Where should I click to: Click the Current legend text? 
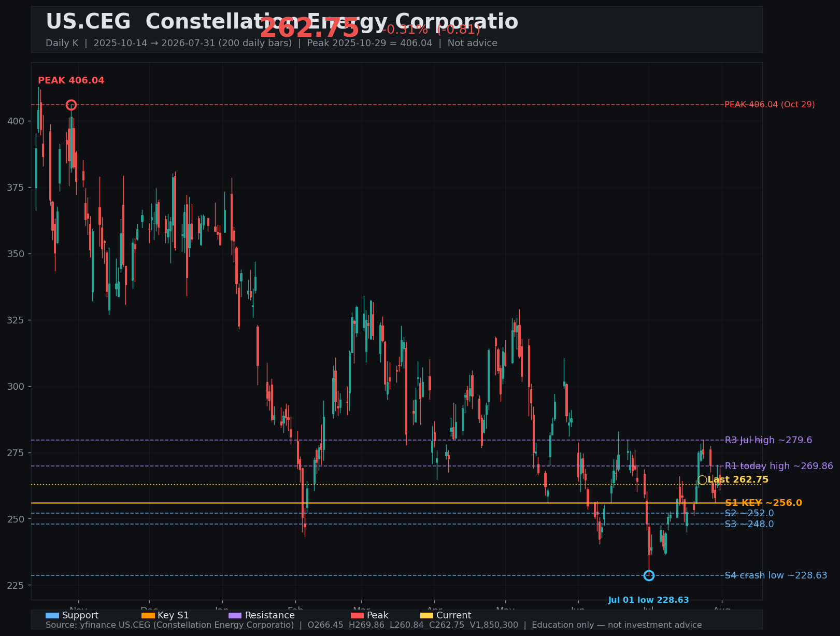point(454,615)
